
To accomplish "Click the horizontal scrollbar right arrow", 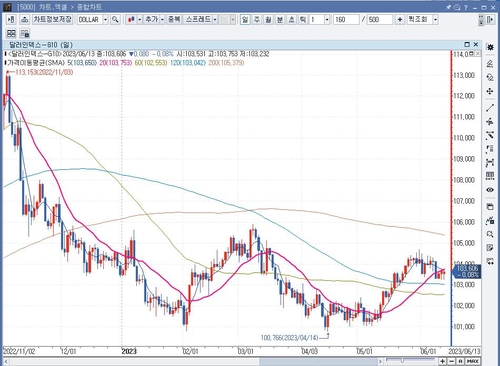I will coord(380,361).
